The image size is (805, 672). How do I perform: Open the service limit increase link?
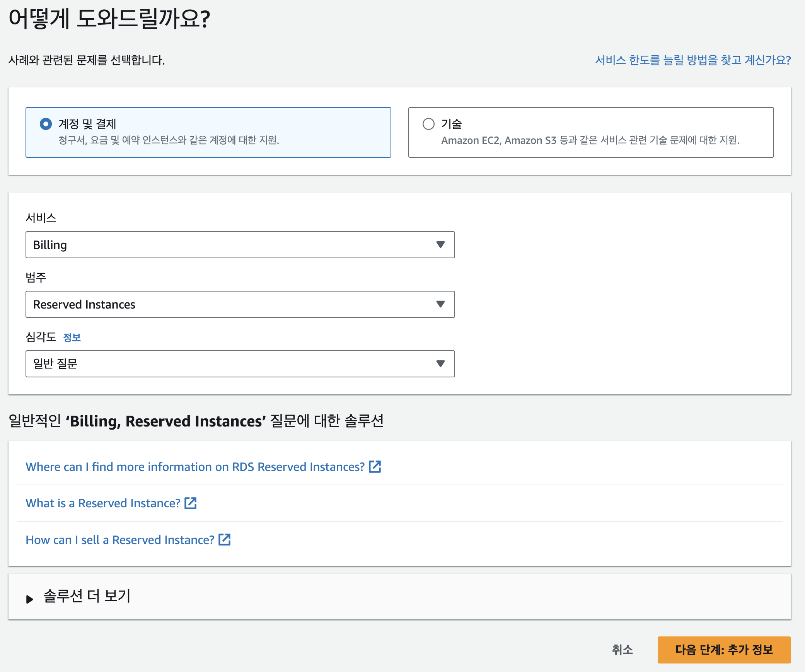(x=692, y=60)
